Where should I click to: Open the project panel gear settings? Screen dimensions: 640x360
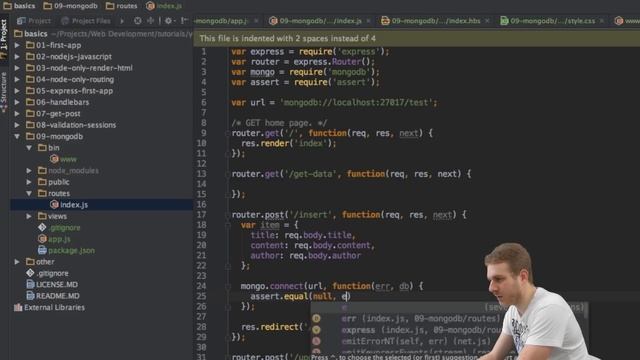[x=169, y=20]
